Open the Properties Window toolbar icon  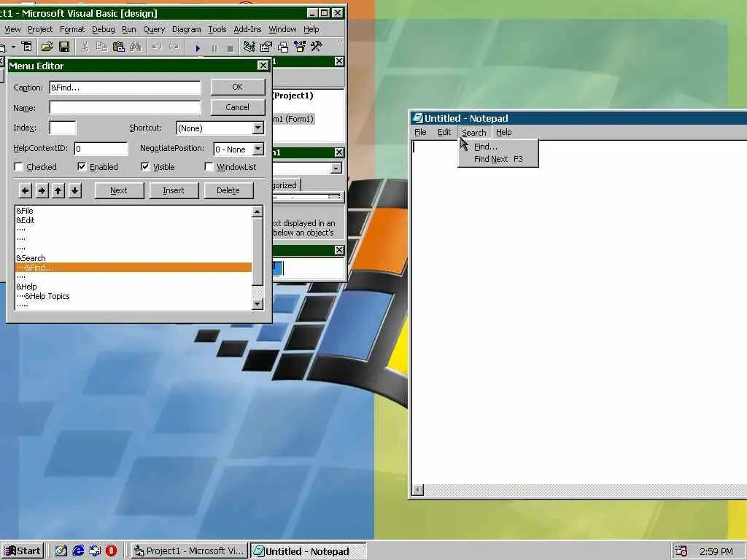(x=266, y=47)
